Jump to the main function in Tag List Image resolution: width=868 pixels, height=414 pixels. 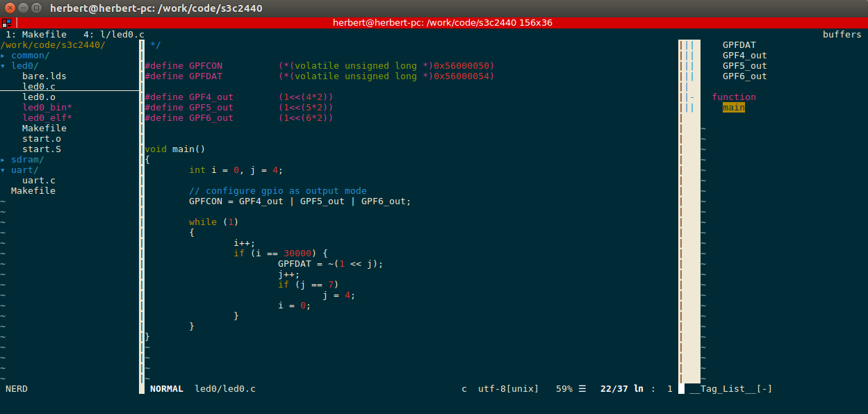[x=733, y=107]
